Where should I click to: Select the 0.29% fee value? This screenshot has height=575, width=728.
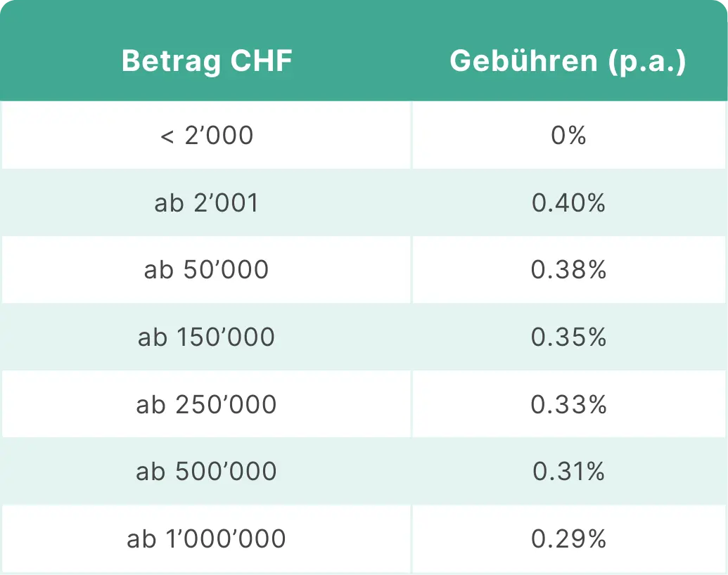568,539
